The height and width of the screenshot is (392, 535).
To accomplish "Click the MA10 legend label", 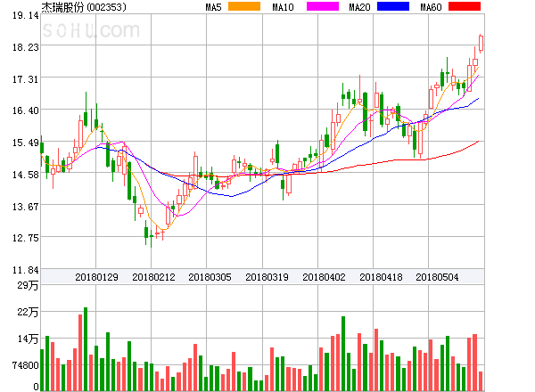I will coord(283,7).
